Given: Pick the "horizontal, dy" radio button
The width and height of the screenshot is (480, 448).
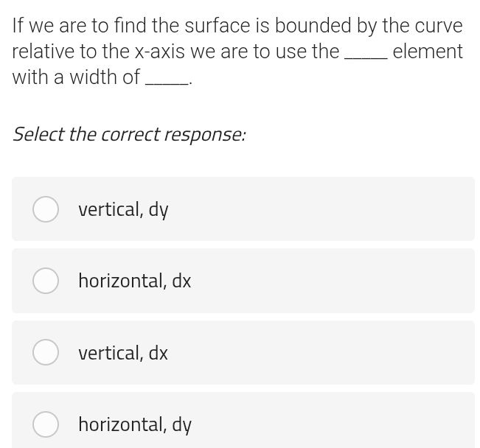Looking at the screenshot, I should [x=46, y=424].
